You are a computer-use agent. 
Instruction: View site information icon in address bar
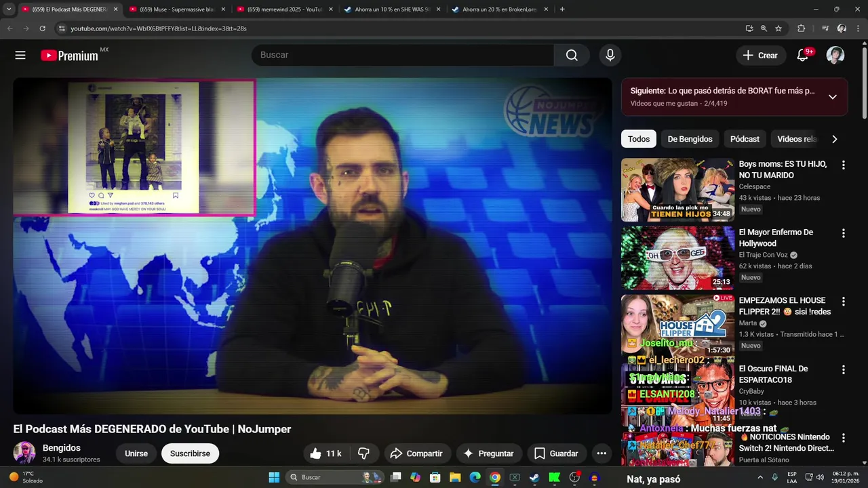(x=62, y=28)
